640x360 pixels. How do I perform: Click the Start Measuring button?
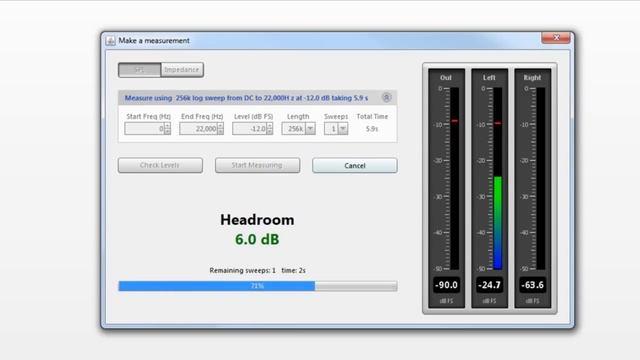257,165
